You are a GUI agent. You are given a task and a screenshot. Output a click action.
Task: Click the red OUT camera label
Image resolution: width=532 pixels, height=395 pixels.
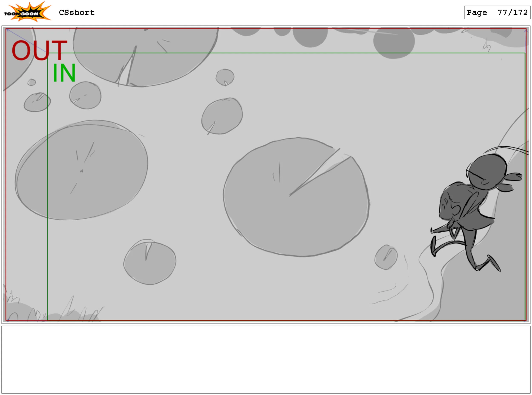(39, 50)
